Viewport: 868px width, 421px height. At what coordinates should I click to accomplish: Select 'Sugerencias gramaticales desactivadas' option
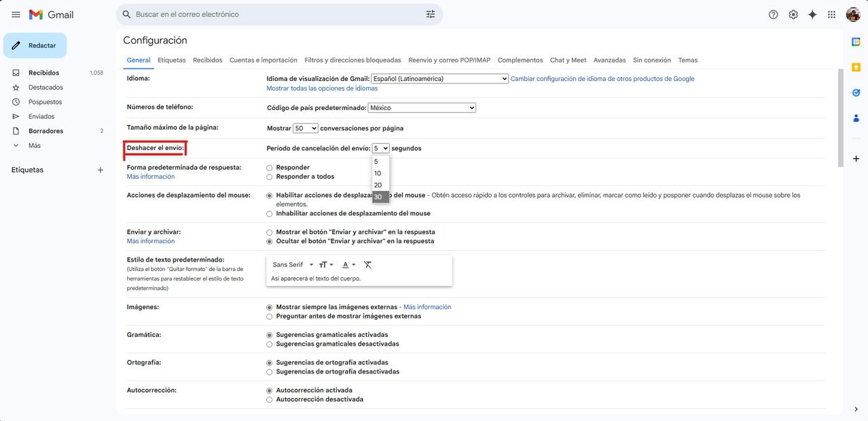[x=270, y=344]
